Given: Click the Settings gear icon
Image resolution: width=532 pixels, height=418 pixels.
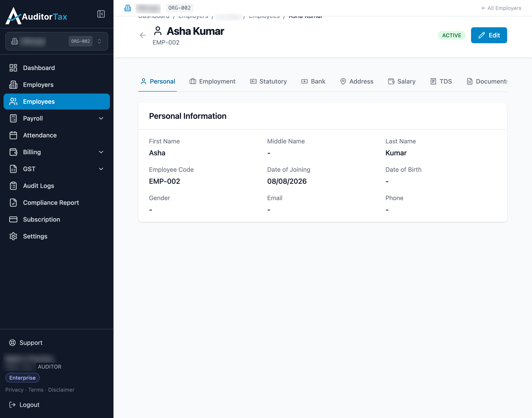Looking at the screenshot, I should point(13,236).
